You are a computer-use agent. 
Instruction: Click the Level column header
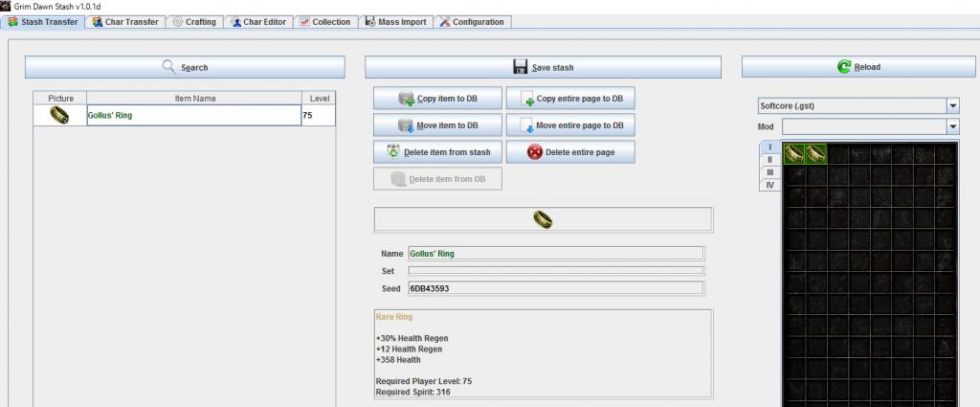tap(319, 98)
